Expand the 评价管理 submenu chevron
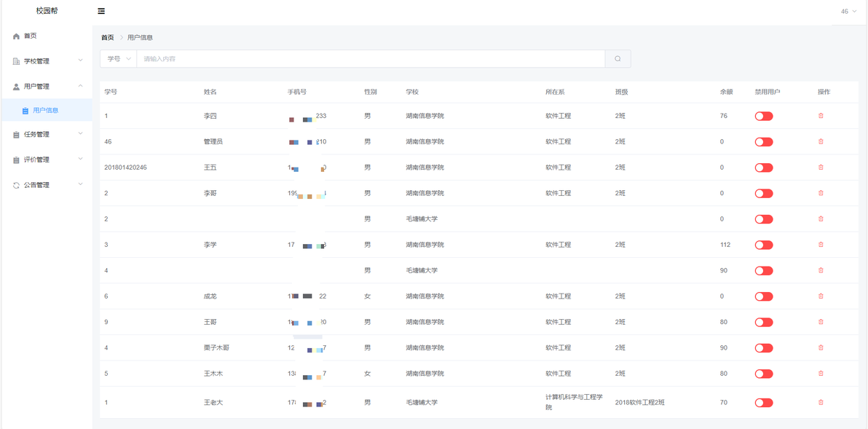This screenshot has height=429, width=868. coord(81,159)
